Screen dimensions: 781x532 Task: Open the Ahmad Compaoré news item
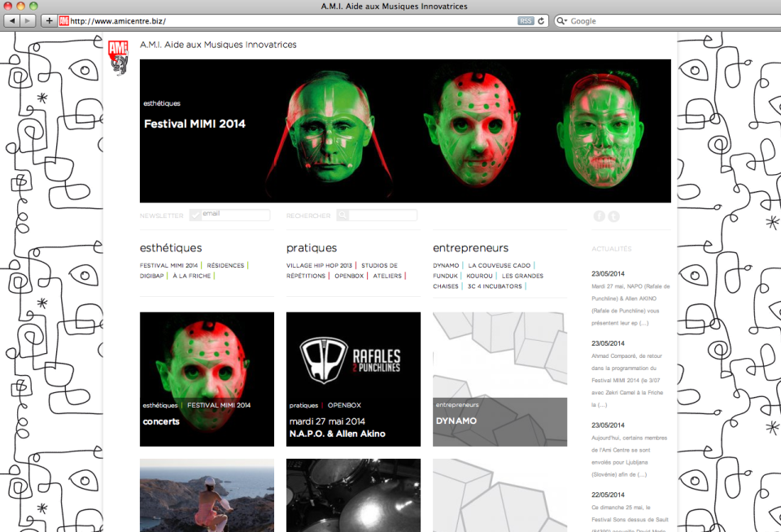point(627,380)
